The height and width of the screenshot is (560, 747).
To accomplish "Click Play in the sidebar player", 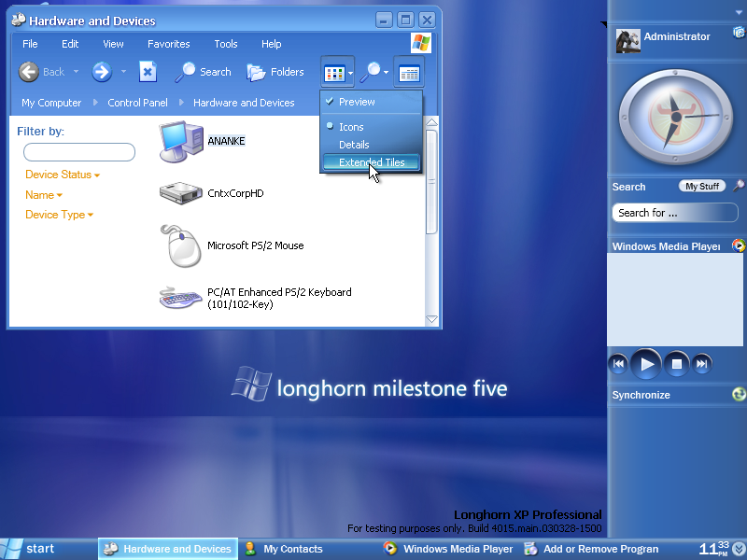I will point(646,364).
